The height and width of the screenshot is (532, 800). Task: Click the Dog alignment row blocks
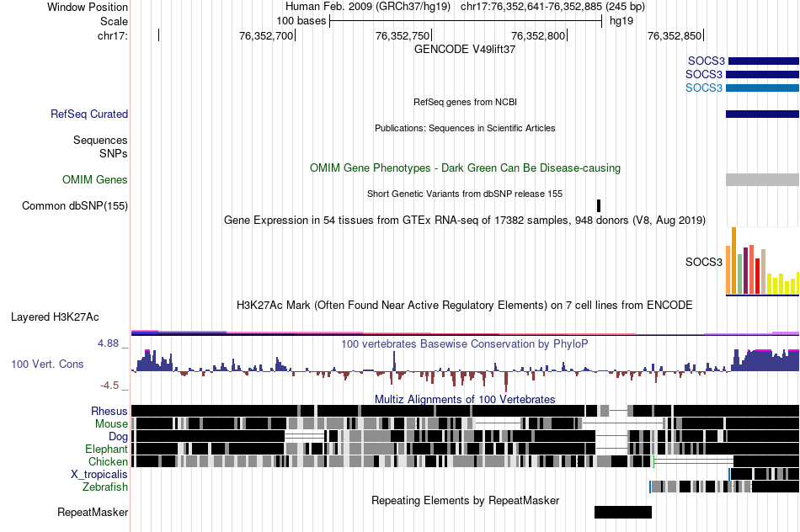click(465, 436)
